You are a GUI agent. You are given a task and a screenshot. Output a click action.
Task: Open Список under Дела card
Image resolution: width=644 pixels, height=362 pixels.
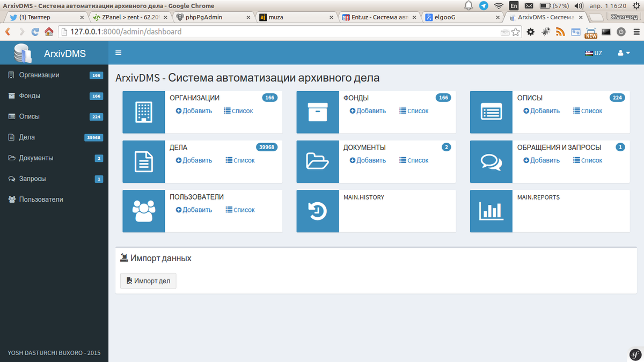pos(240,160)
